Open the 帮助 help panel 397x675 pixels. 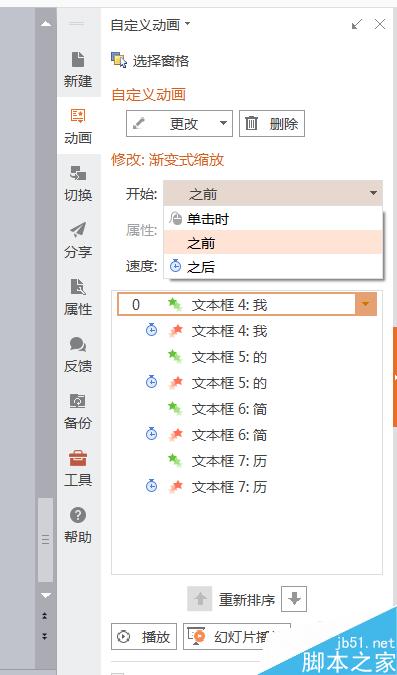tap(78, 525)
